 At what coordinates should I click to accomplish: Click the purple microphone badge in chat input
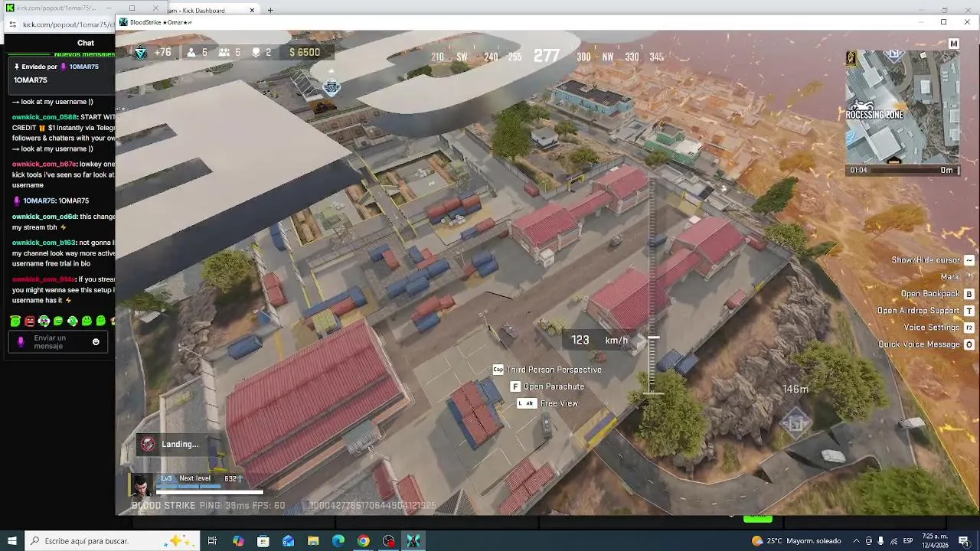click(21, 342)
